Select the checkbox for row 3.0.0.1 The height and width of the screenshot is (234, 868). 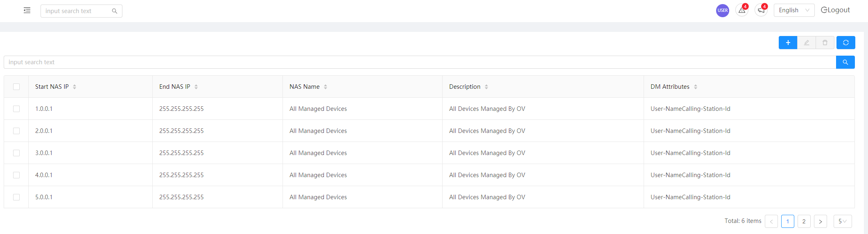pos(16,153)
